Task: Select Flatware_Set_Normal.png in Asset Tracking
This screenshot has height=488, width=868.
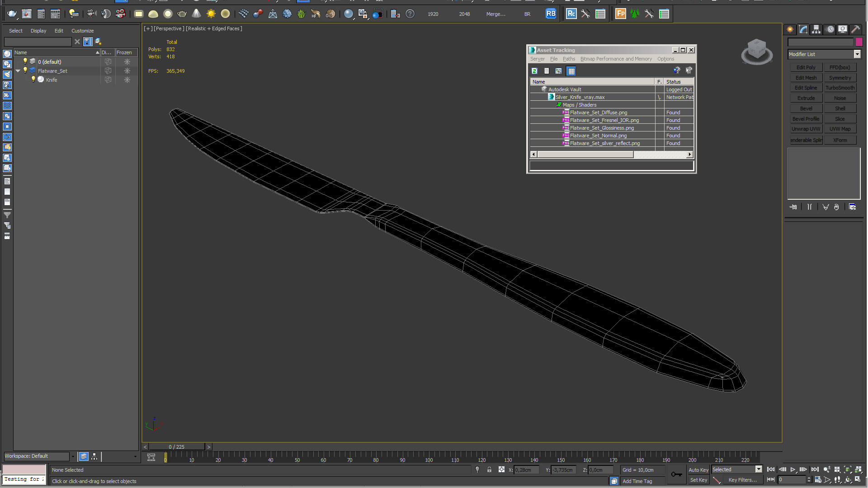Action: [598, 136]
